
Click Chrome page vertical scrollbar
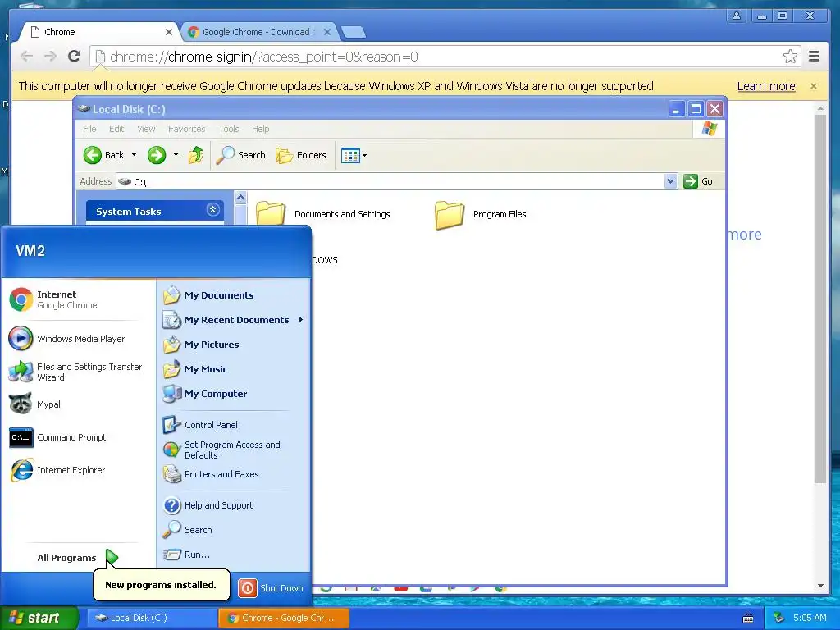click(820, 298)
